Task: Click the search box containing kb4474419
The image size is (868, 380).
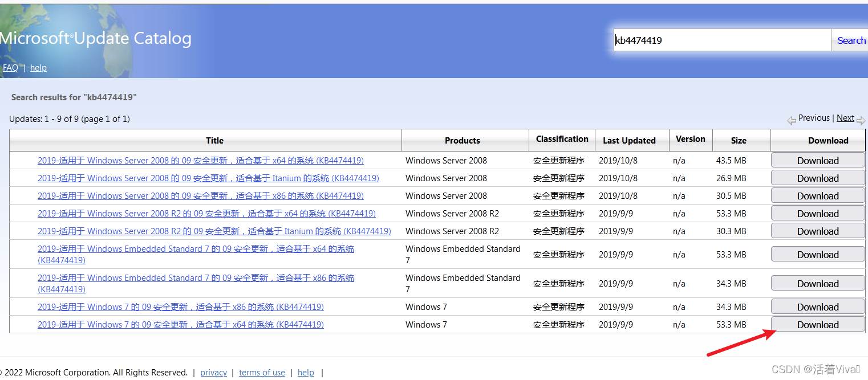Action: click(x=722, y=40)
